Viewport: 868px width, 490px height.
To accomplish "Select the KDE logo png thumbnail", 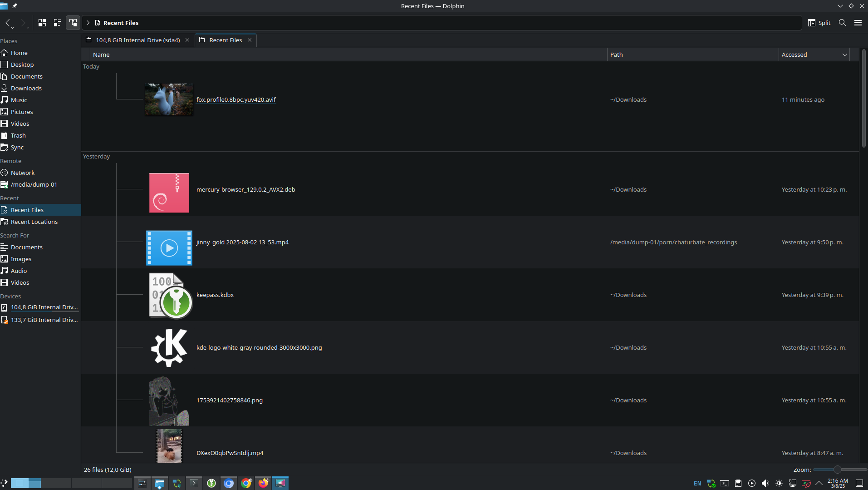I will [x=169, y=348].
